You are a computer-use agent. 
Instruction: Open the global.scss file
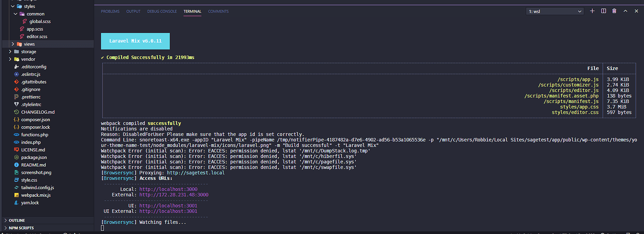(40, 21)
